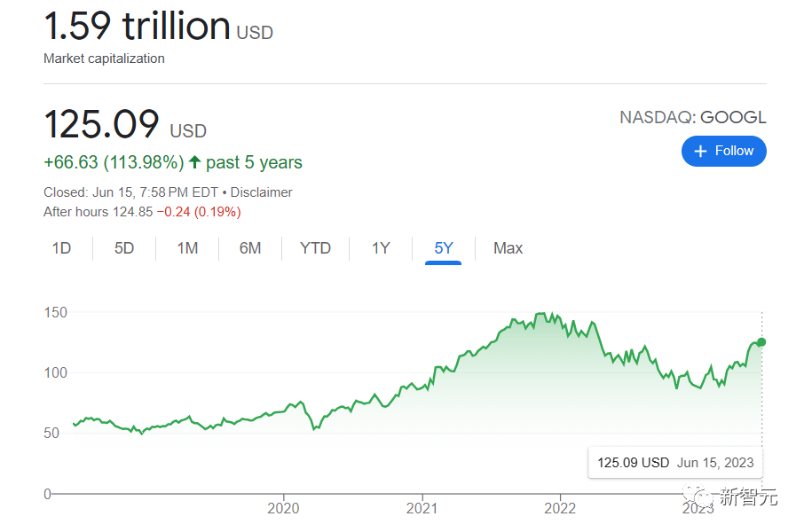Click the active 5Y tab
The image size is (804, 532).
444,248
